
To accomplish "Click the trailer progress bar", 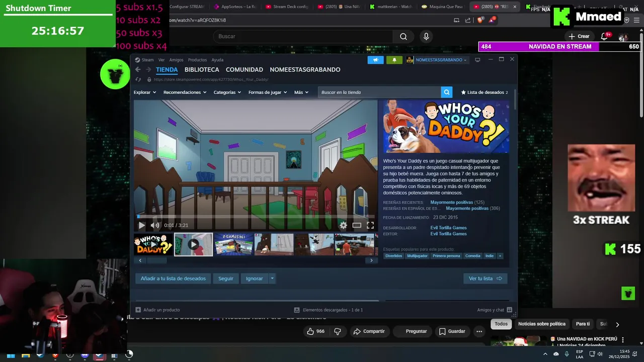I will [x=256, y=217].
